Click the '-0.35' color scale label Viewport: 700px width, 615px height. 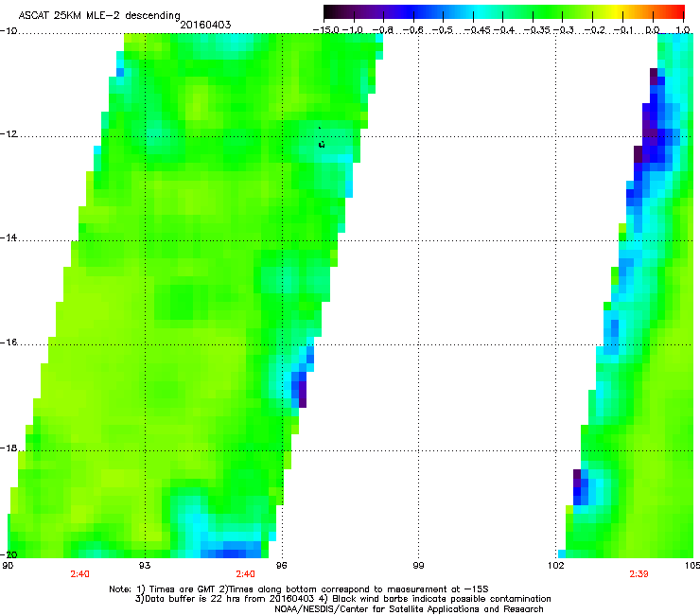(x=536, y=30)
